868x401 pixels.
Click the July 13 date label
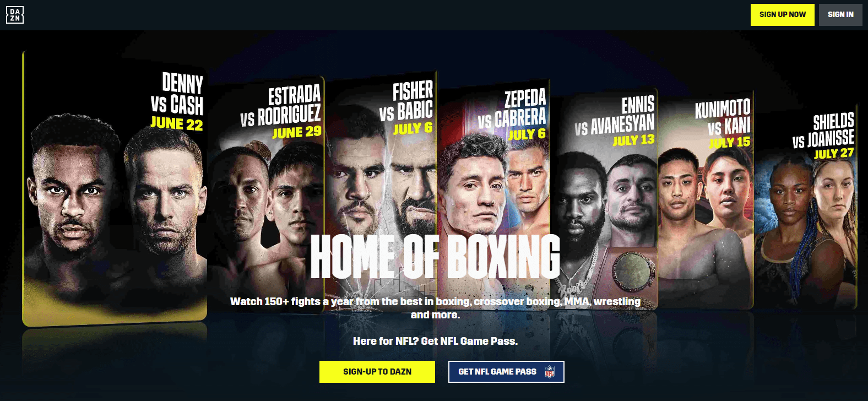(x=634, y=140)
